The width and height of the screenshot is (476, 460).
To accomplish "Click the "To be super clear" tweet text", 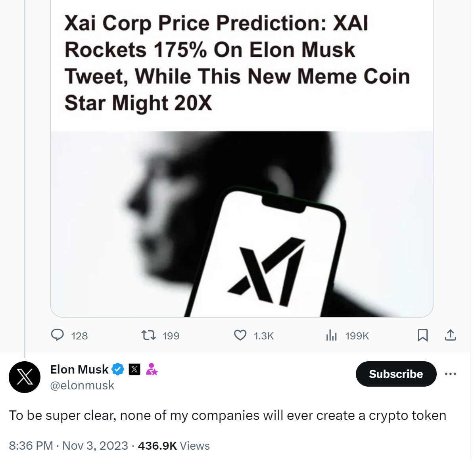I will 227,416.
